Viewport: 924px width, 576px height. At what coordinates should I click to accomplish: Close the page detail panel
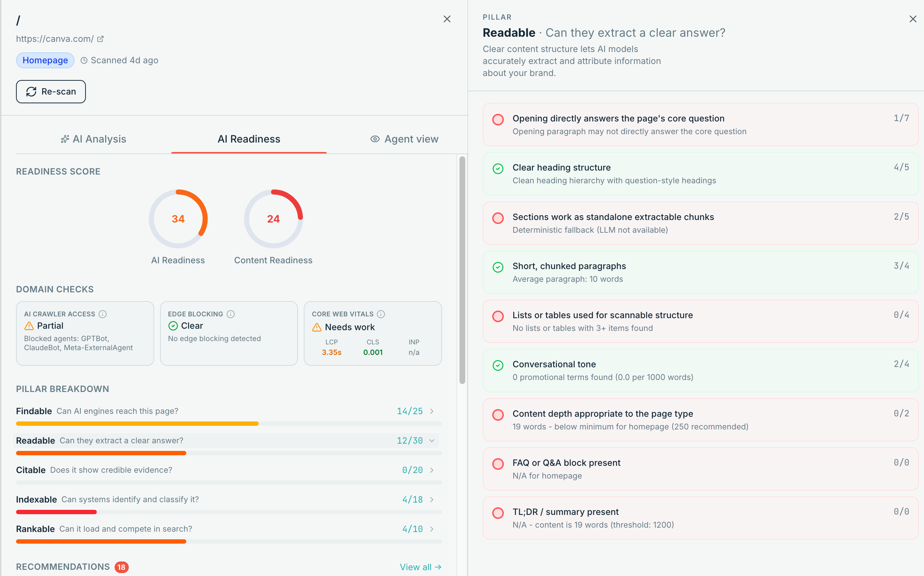pyautogui.click(x=447, y=19)
